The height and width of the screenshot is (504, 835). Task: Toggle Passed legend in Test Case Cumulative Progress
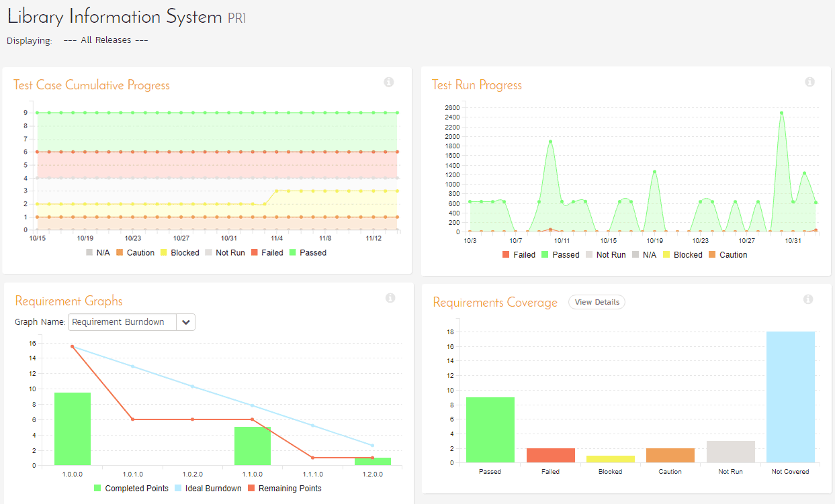[x=309, y=253]
